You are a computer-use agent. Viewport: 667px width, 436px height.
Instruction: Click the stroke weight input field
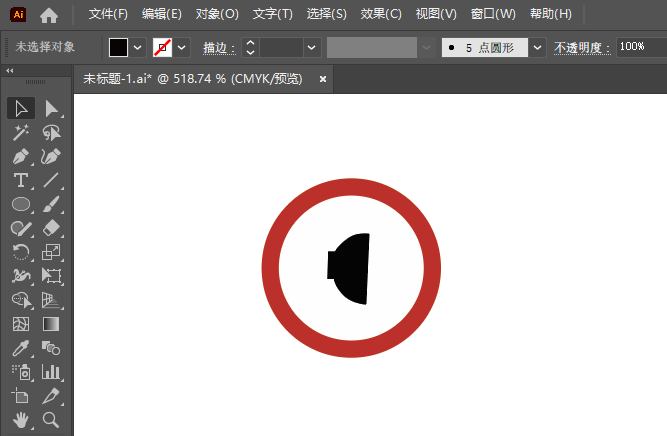coord(282,47)
